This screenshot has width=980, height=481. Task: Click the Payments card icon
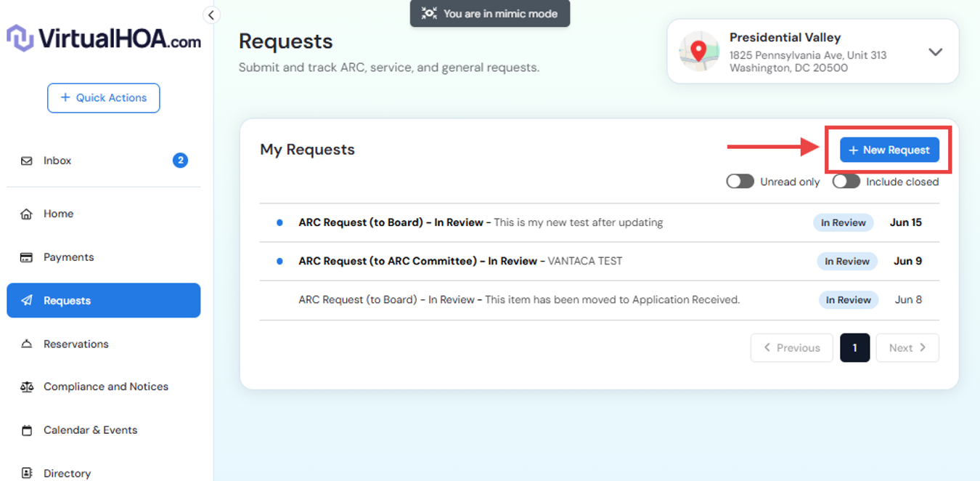coord(27,257)
